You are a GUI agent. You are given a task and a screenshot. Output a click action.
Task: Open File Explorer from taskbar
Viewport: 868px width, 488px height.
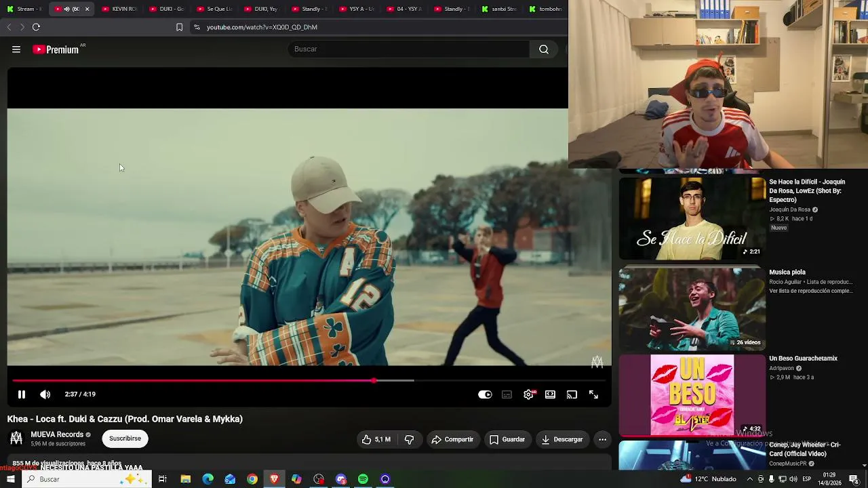tap(185, 479)
